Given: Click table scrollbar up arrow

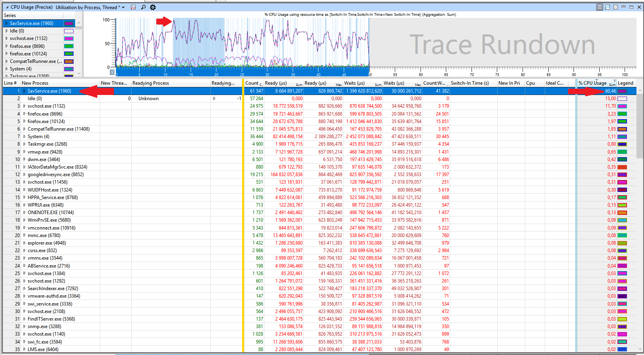Looking at the screenshot, I should pos(640,91).
